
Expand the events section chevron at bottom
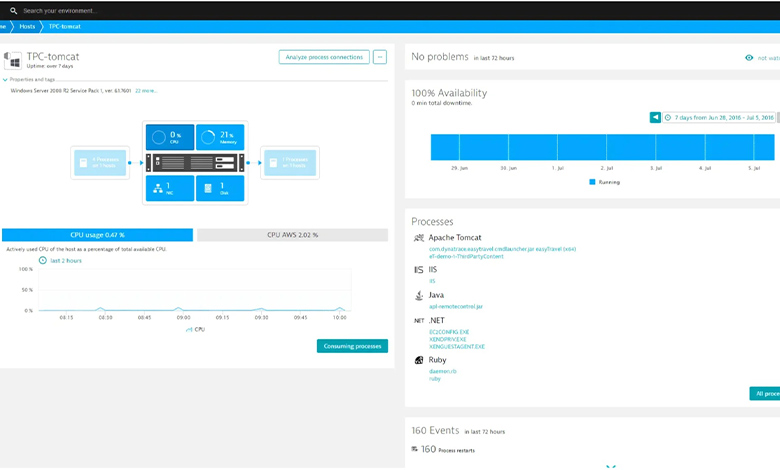(x=611, y=466)
